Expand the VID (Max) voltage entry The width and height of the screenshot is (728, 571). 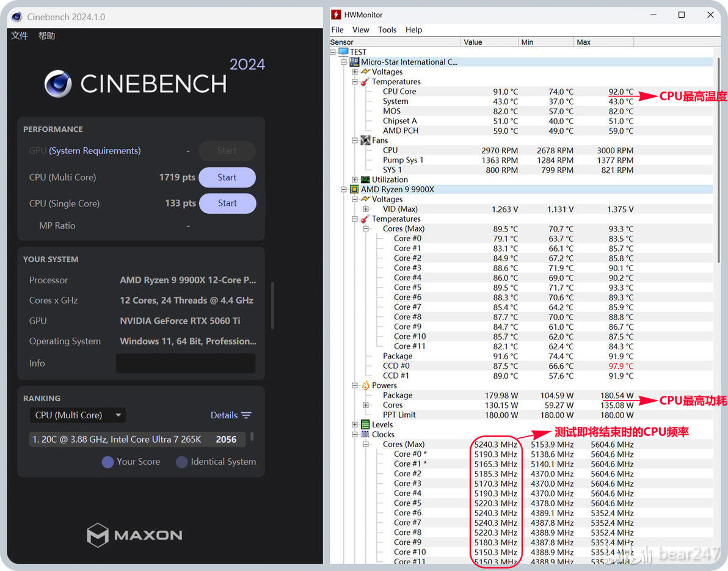point(366,209)
